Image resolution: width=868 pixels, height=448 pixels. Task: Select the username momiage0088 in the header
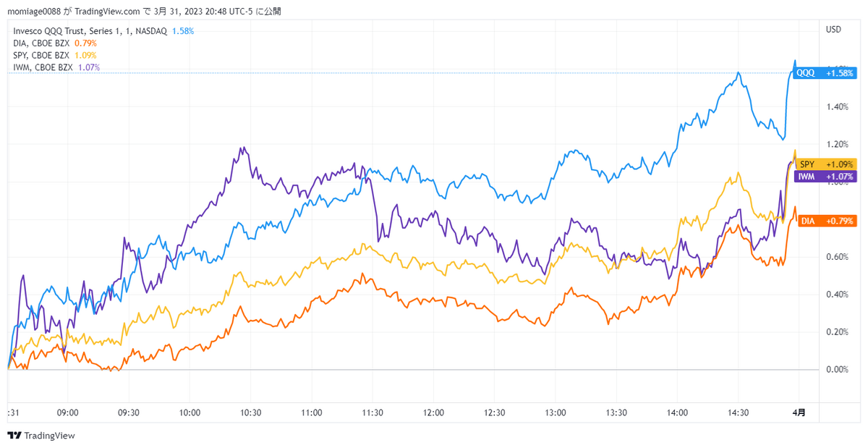click(35, 12)
